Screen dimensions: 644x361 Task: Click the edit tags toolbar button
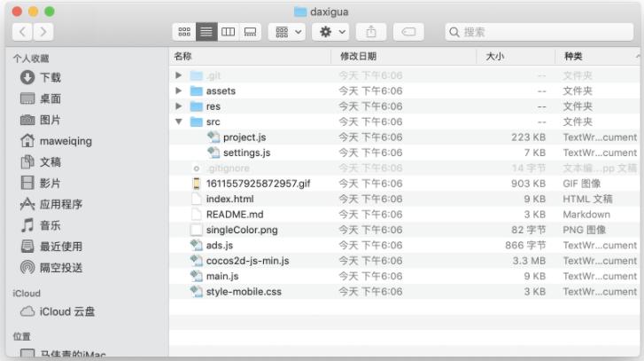coord(408,31)
